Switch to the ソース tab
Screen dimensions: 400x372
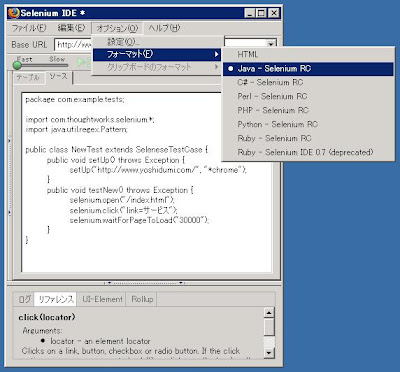(59, 77)
